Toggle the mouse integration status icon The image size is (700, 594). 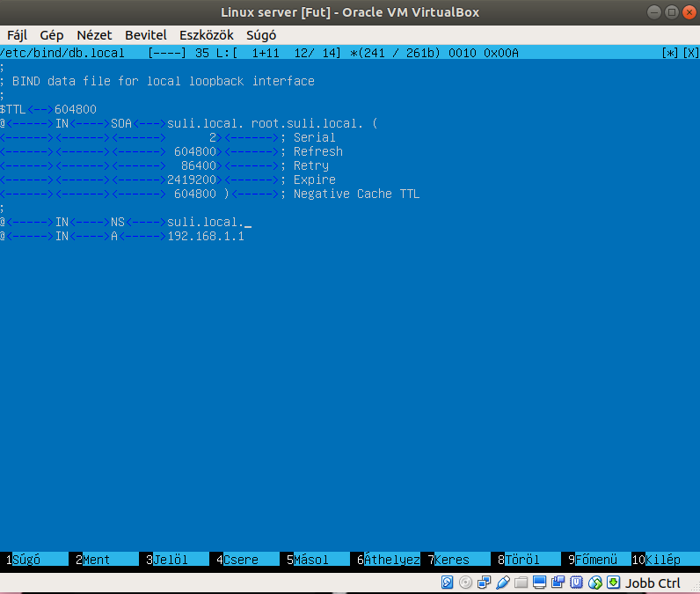(595, 583)
